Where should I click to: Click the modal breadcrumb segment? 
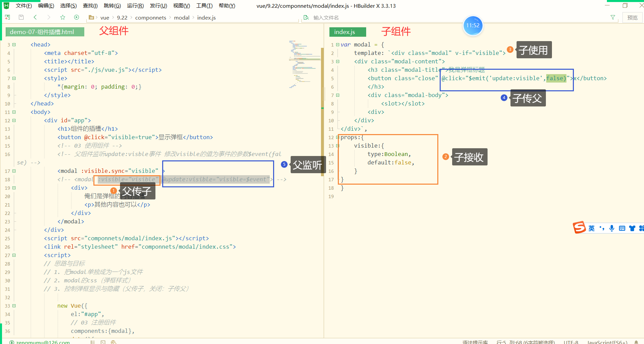tap(182, 18)
